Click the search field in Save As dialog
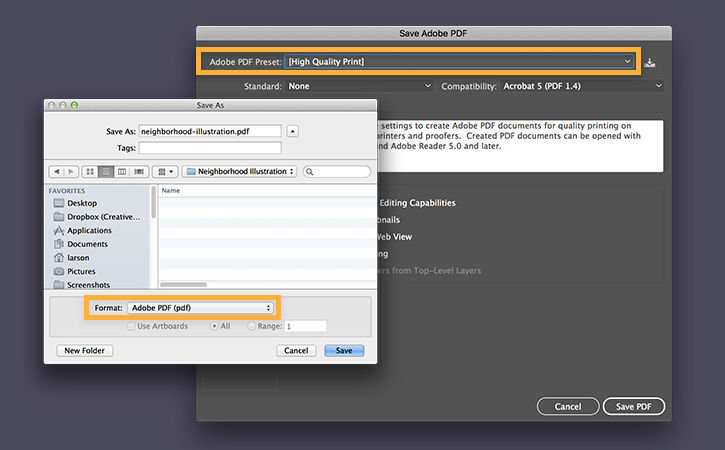 pos(337,172)
